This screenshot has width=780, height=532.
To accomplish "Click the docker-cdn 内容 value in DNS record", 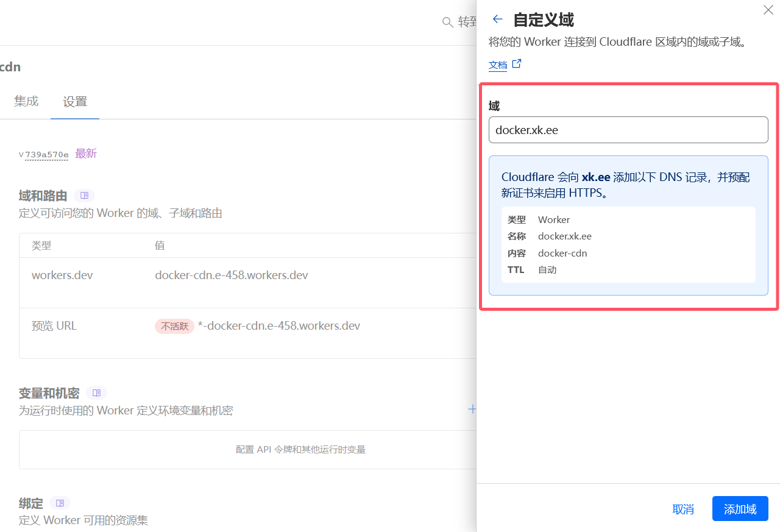I will tap(562, 253).
